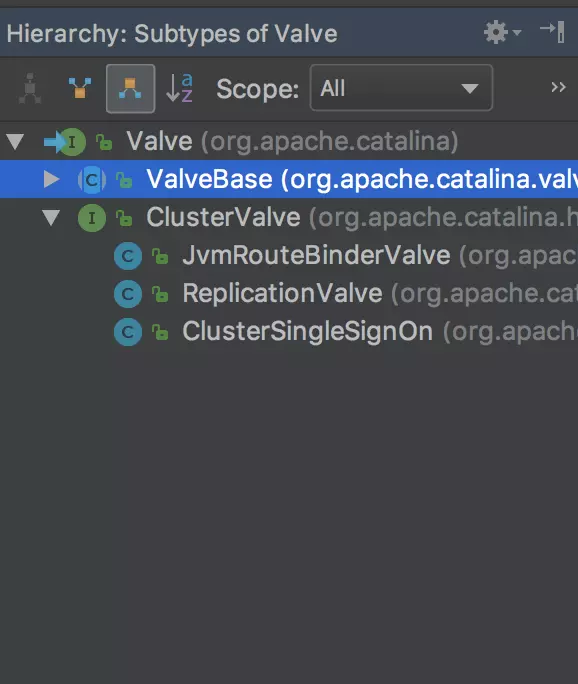Toggle the Subtypes Hierarchy view button
The height and width of the screenshot is (684, 578).
pos(130,89)
